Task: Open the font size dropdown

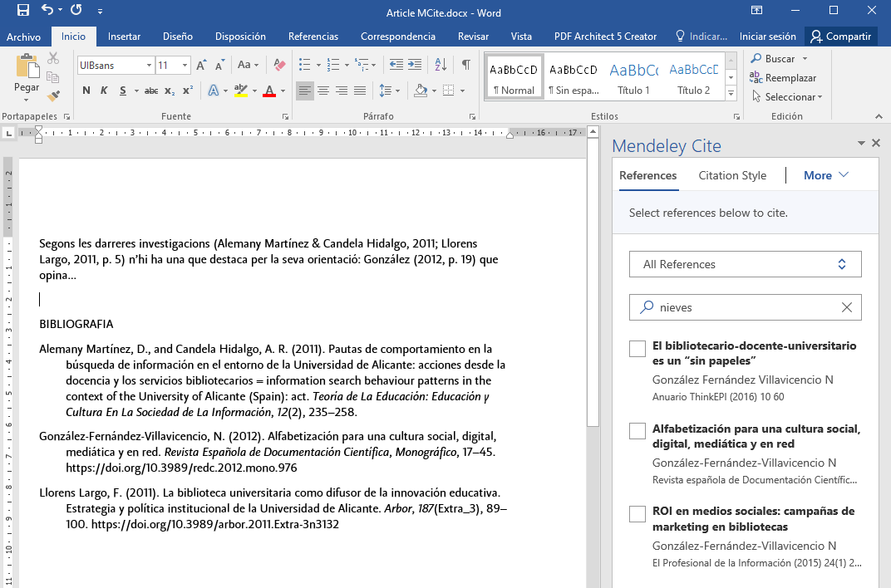Action: (185, 66)
